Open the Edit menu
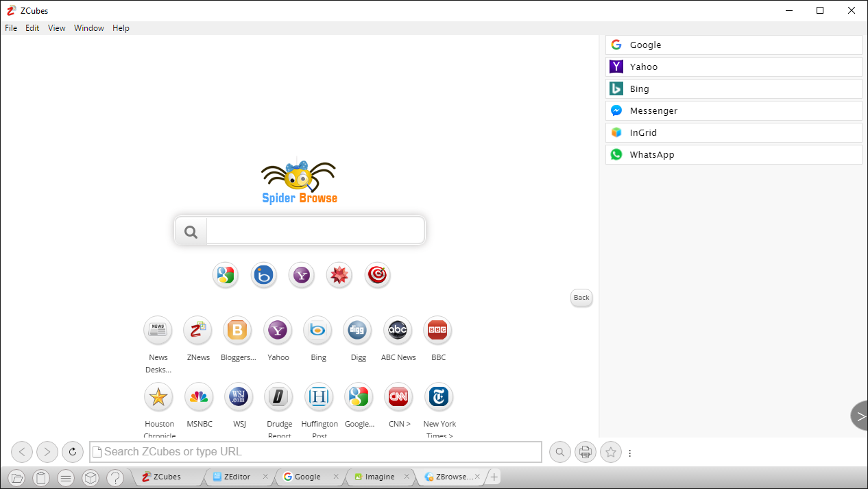 point(32,28)
